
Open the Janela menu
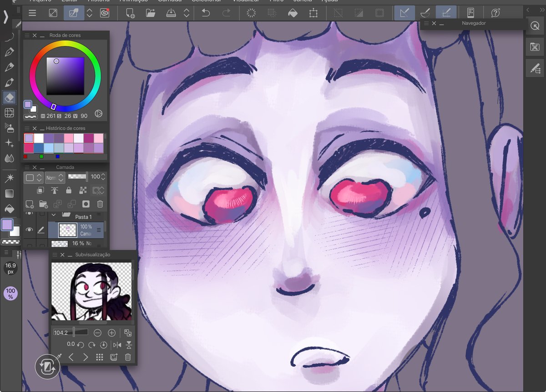coord(302,1)
